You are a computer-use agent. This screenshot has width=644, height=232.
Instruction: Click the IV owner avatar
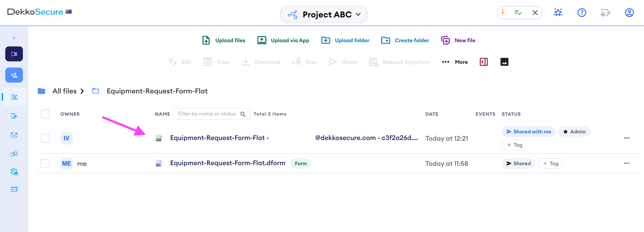tap(66, 138)
